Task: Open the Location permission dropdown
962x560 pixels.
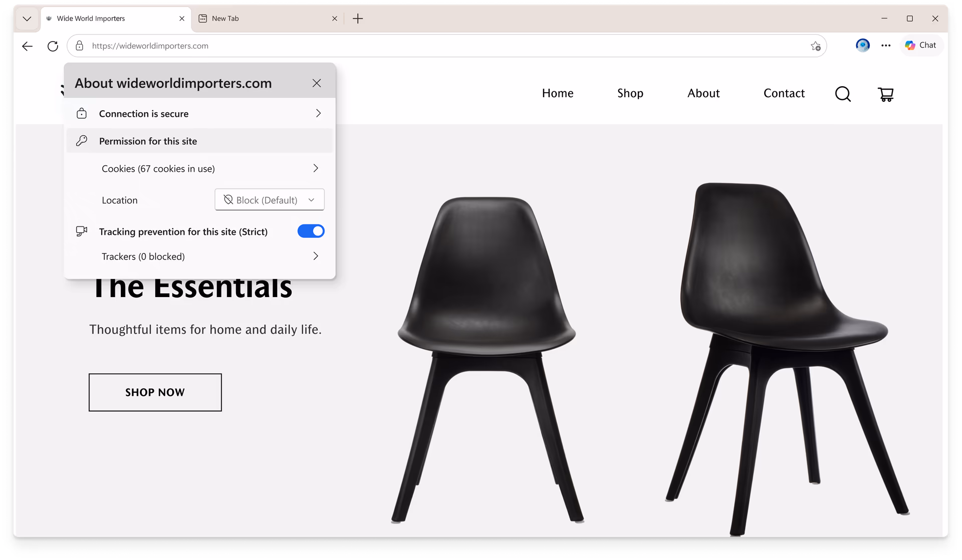Action: (270, 200)
